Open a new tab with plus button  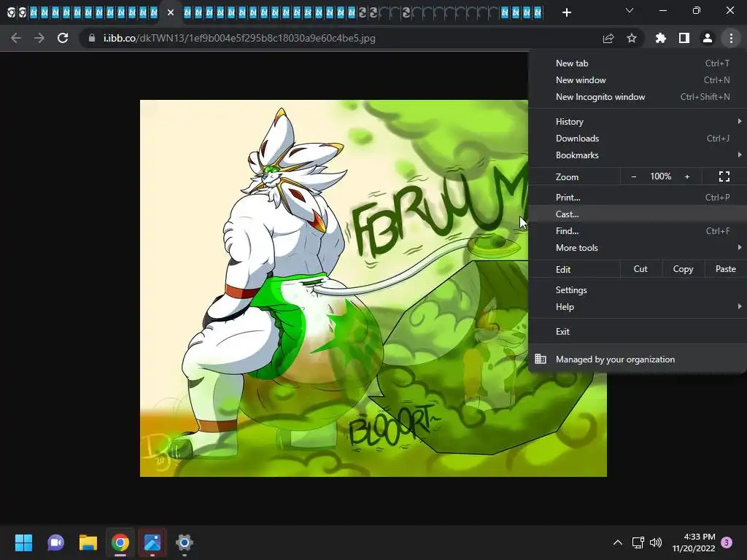click(x=566, y=12)
